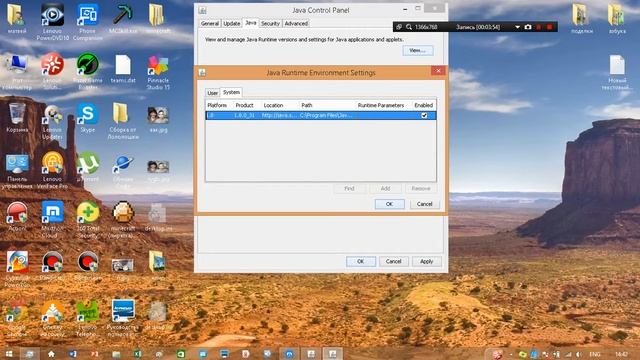Click Cancel in the Java Control Panel window
The image size is (640, 360).
[393, 261]
